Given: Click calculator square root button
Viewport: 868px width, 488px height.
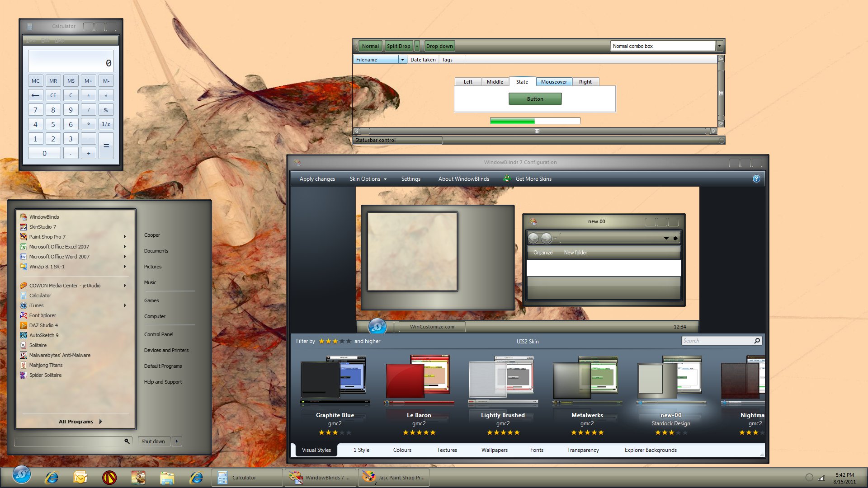Looking at the screenshot, I should pos(106,95).
